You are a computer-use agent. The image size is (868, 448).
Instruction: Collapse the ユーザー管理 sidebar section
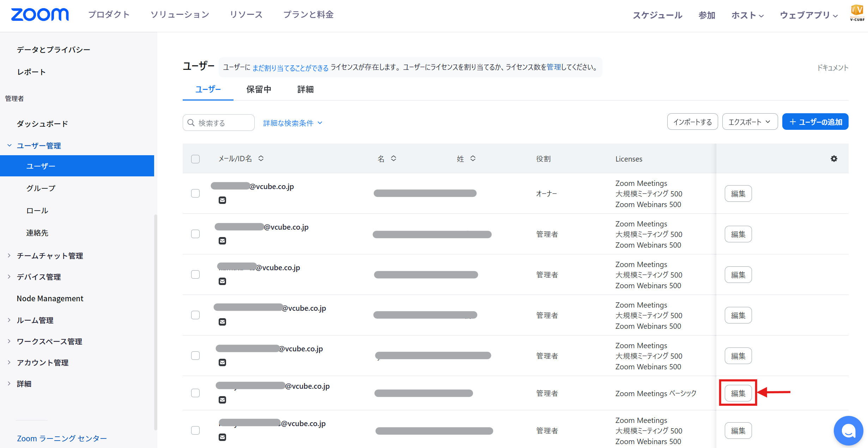tap(10, 145)
